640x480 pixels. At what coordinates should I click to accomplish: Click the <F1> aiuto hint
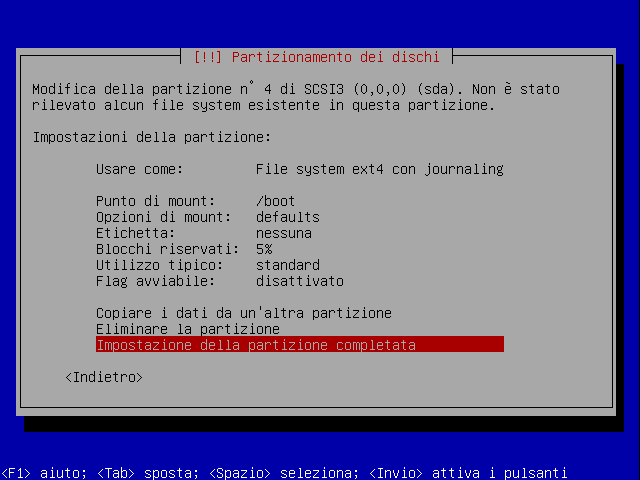[x=33, y=473]
